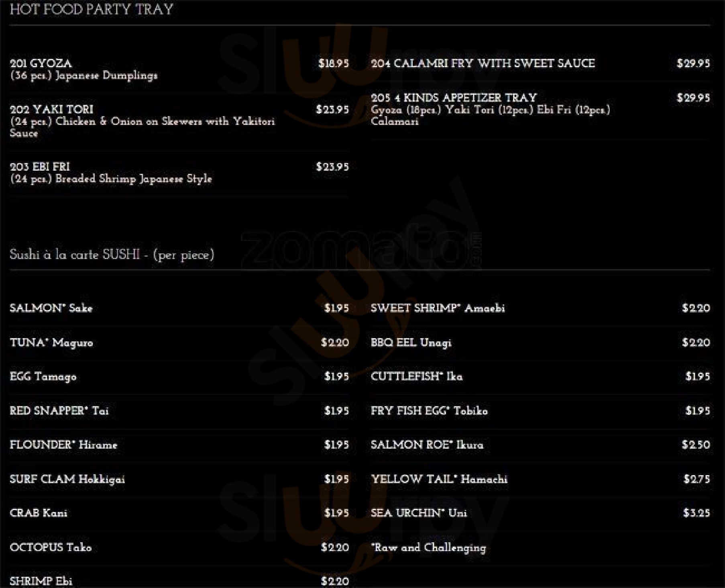Image resolution: width=725 pixels, height=588 pixels.
Task: Pick the Surf Clam Hokkigai item
Action: click(67, 479)
